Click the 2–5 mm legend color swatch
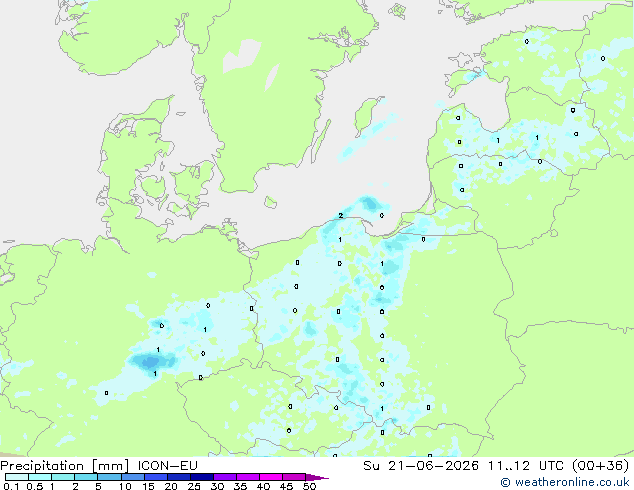Image resolution: width=634 pixels, height=490 pixels. pyautogui.click(x=86, y=477)
